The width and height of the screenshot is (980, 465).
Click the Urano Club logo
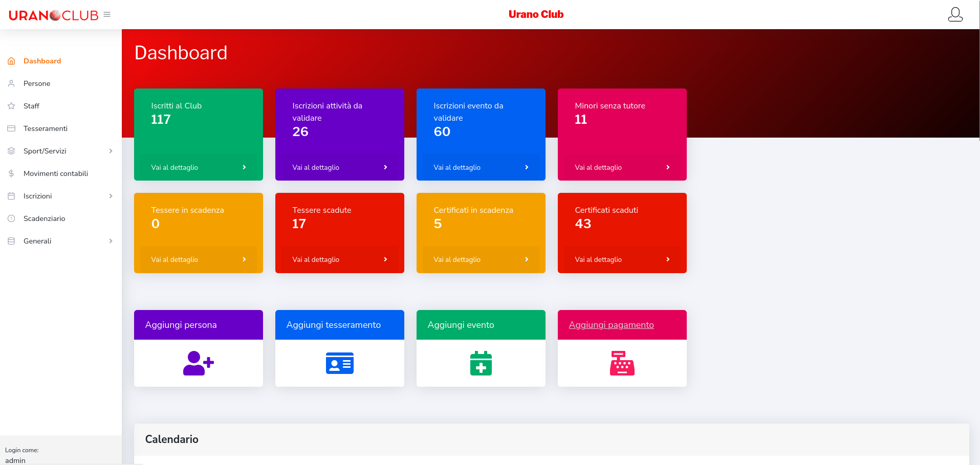coord(53,15)
